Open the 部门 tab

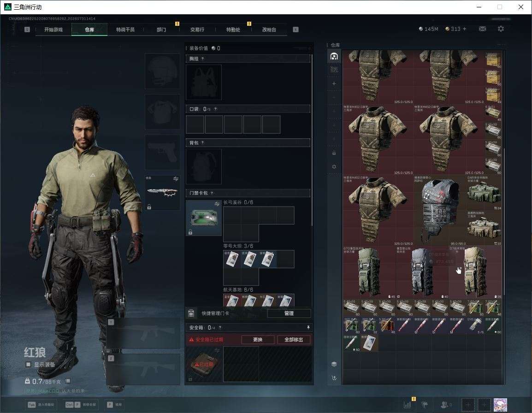[161, 29]
